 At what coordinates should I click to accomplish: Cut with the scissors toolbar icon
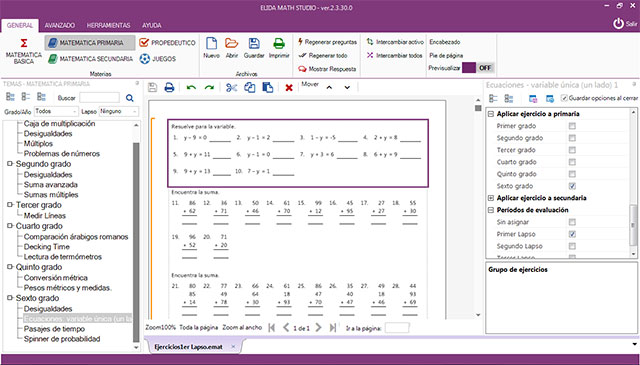pos(231,87)
